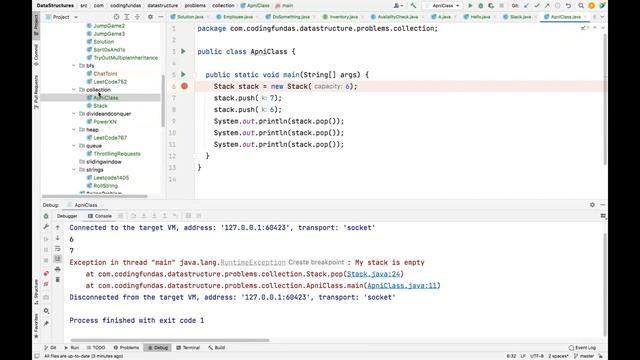Run ApniClass with the green play button
Image resolution: width=640 pixels, height=360 pixels.
click(470, 6)
